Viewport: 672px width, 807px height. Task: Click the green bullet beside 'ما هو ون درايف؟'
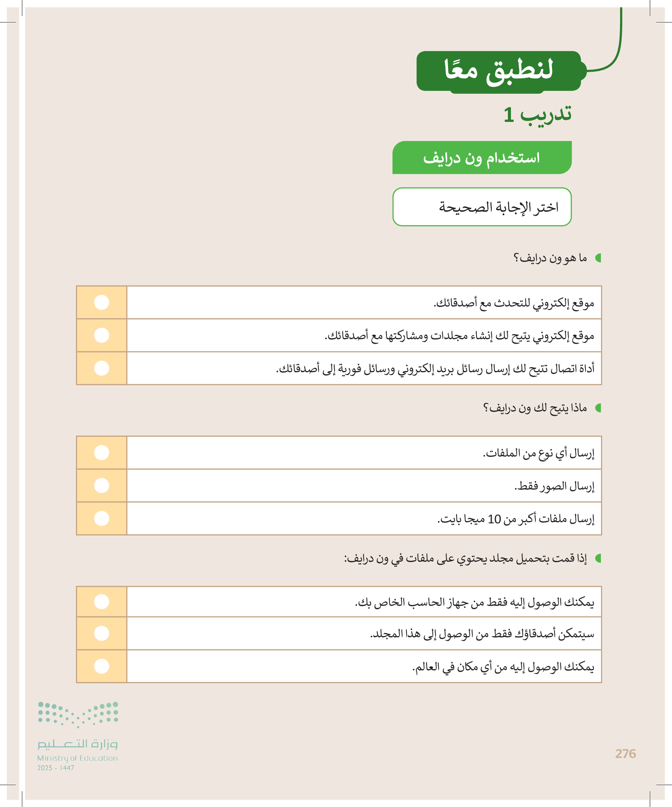(x=598, y=258)
